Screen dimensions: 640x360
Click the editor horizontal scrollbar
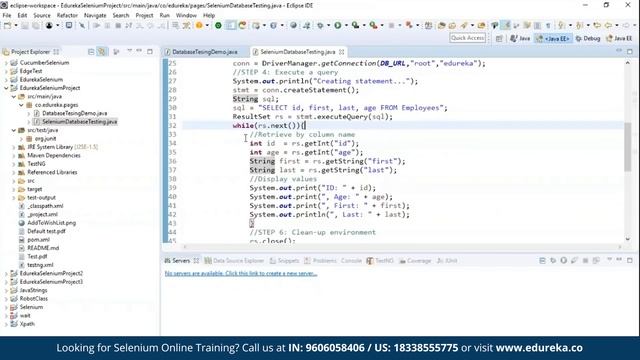402,247
